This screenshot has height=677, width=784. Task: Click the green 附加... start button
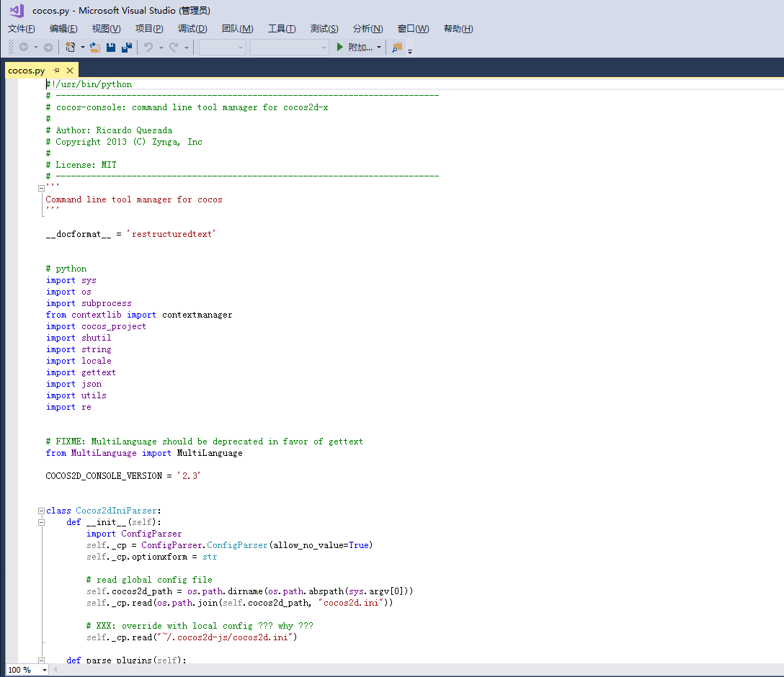pos(355,48)
